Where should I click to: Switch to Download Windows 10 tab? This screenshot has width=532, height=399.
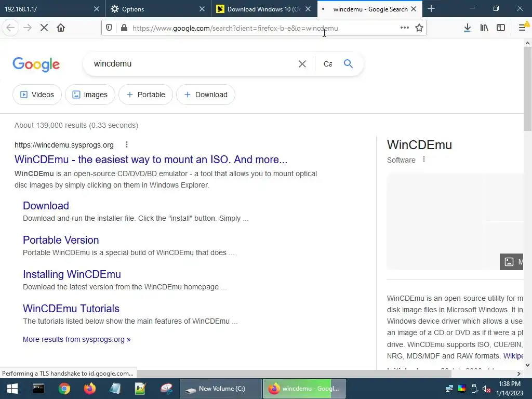point(260,9)
